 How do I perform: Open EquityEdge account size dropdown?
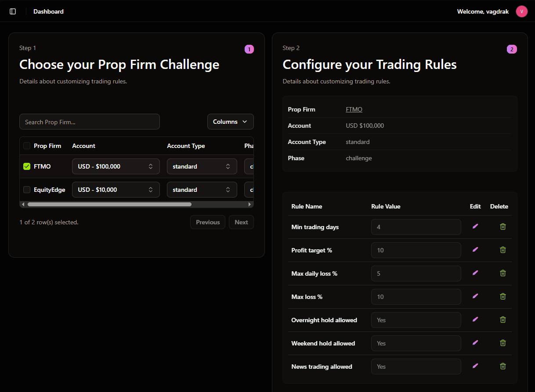tap(116, 190)
